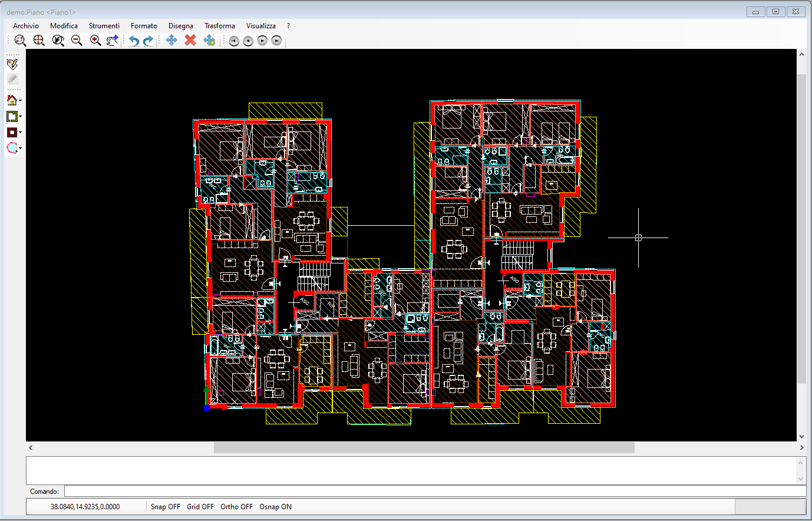Click the copy-move icon with green plus

click(209, 39)
